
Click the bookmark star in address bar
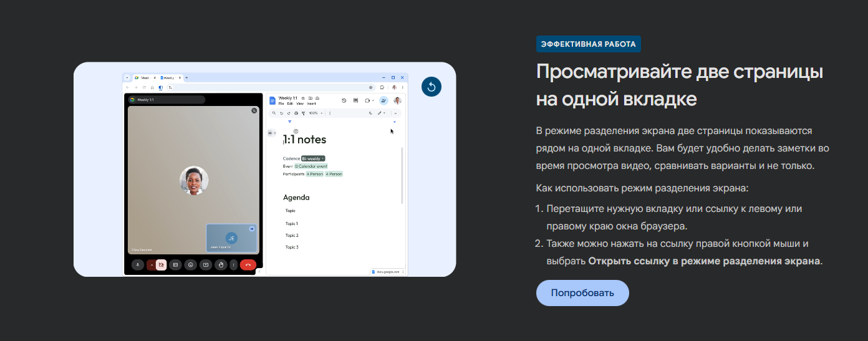[371, 87]
